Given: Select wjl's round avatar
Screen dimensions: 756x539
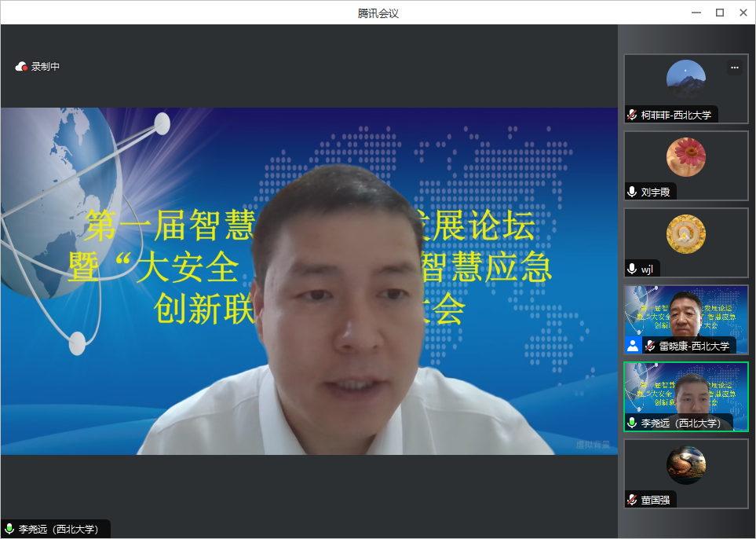Looking at the screenshot, I should pos(685,233).
